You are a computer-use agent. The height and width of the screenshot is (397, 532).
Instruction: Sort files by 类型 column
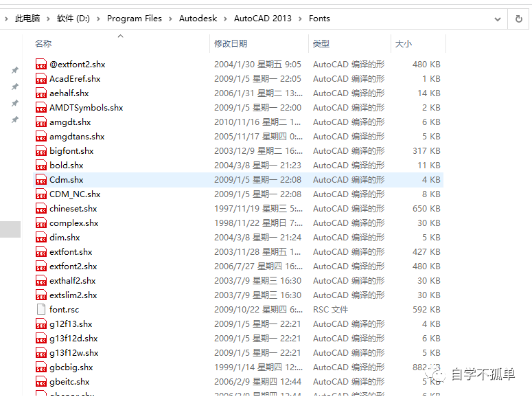pyautogui.click(x=321, y=43)
